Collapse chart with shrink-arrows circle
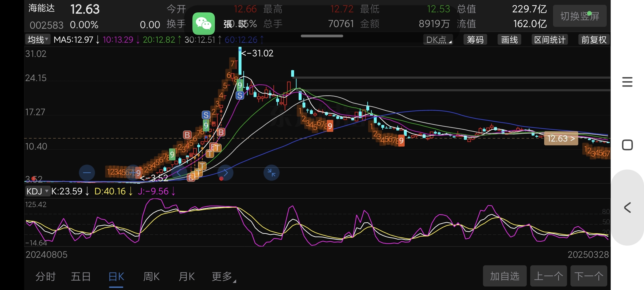Viewport: 644px width, 290px height. coord(272,173)
